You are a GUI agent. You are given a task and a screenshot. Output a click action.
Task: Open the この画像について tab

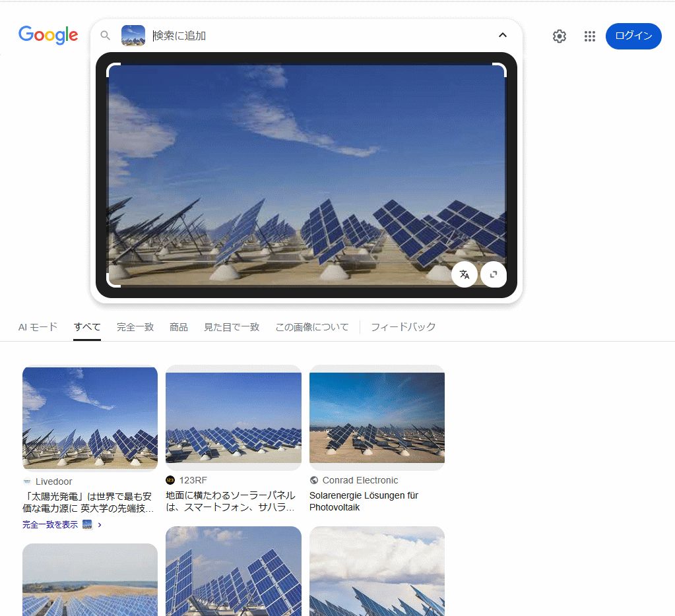pos(312,327)
